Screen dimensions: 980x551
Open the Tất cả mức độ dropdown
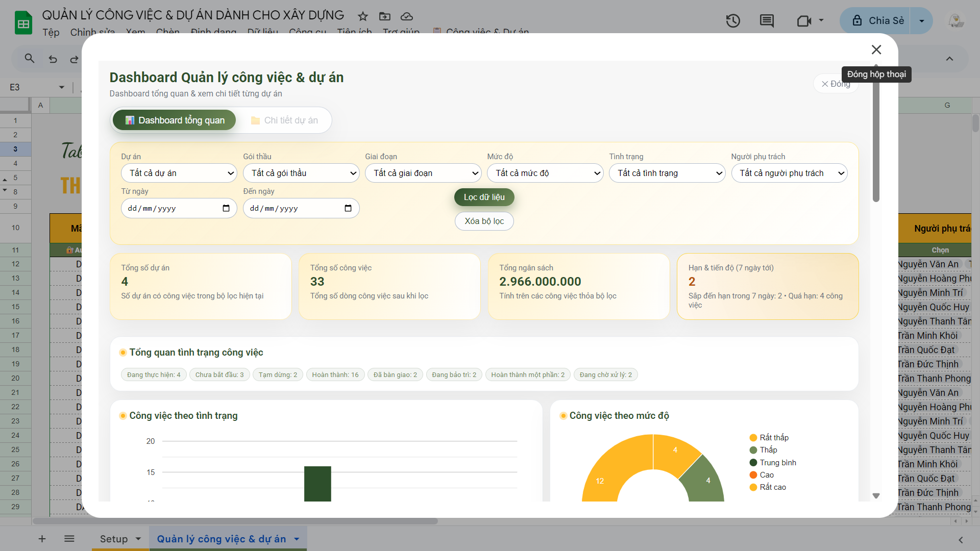(545, 173)
